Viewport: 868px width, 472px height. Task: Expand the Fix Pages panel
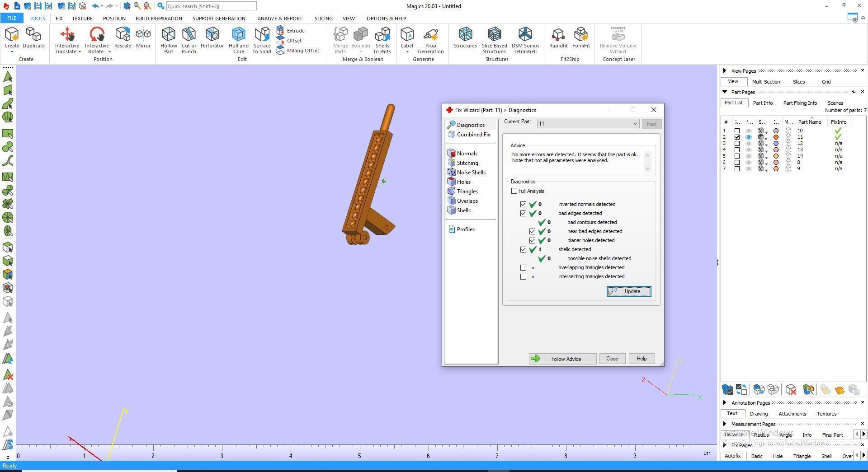725,445
